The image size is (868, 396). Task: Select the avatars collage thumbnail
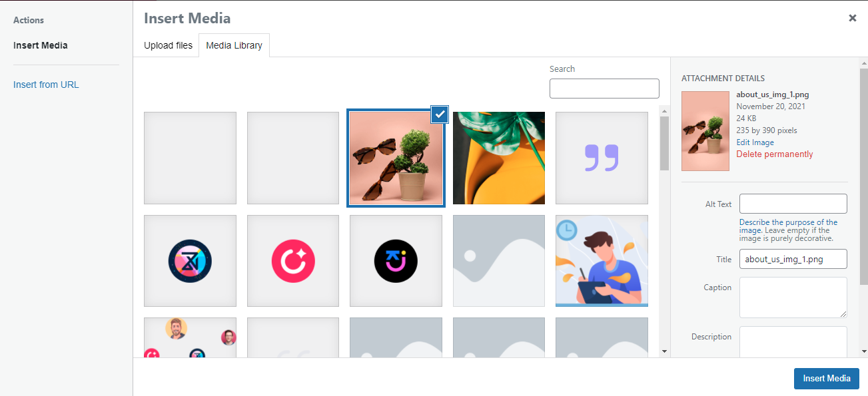[190, 337]
